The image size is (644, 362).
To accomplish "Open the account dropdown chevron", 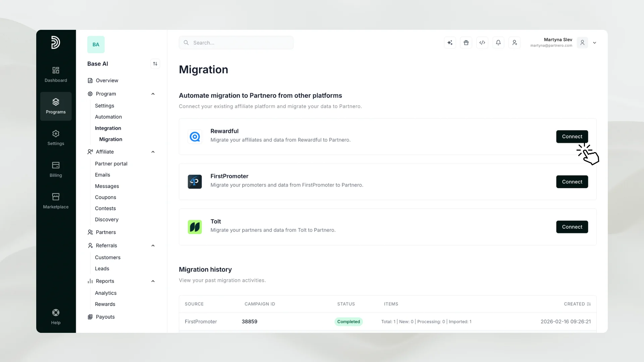I will pos(594,43).
